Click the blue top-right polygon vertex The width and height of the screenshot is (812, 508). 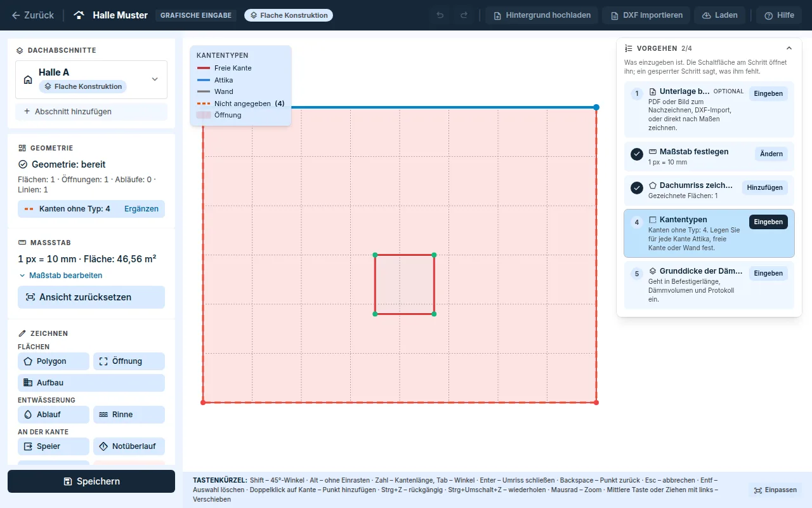[596, 107]
